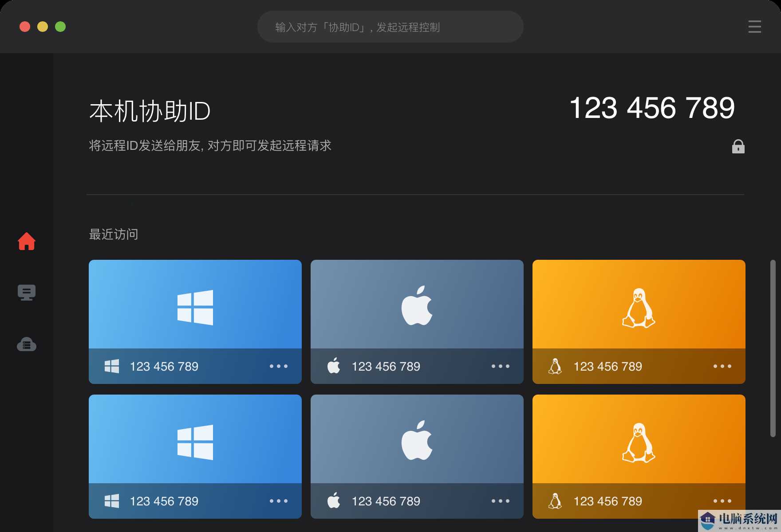Click the 最近访问 section label
Image resolution: width=781 pixels, height=532 pixels.
point(114,234)
